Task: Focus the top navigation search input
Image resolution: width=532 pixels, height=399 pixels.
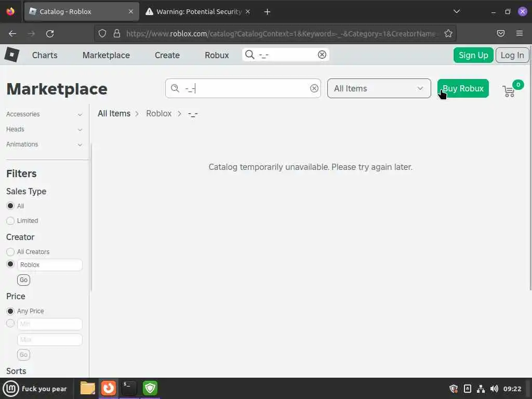Action: 286,55
